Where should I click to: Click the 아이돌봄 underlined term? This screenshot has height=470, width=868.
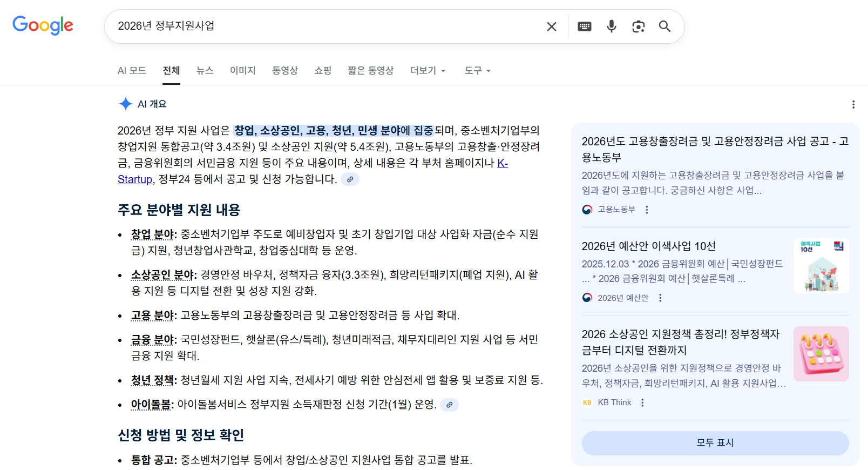click(x=152, y=404)
